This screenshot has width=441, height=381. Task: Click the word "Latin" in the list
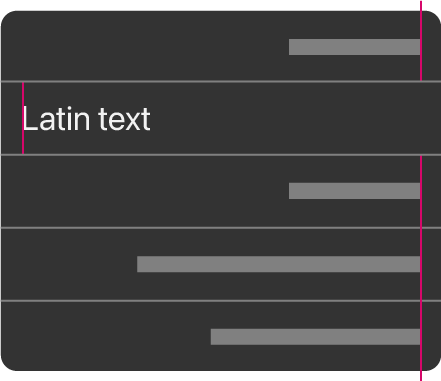click(x=56, y=119)
